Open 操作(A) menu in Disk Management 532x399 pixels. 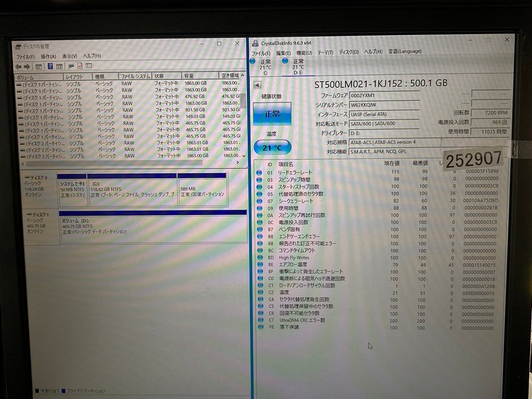[x=48, y=56]
